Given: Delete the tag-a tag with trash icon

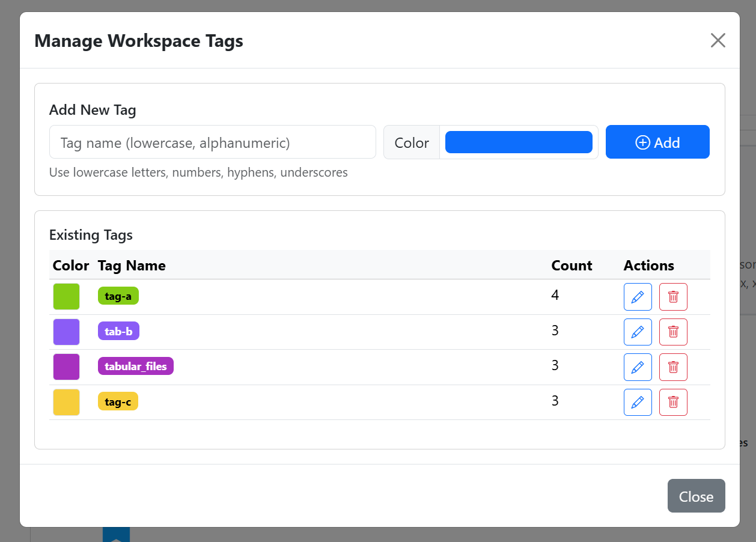Looking at the screenshot, I should click(x=673, y=297).
